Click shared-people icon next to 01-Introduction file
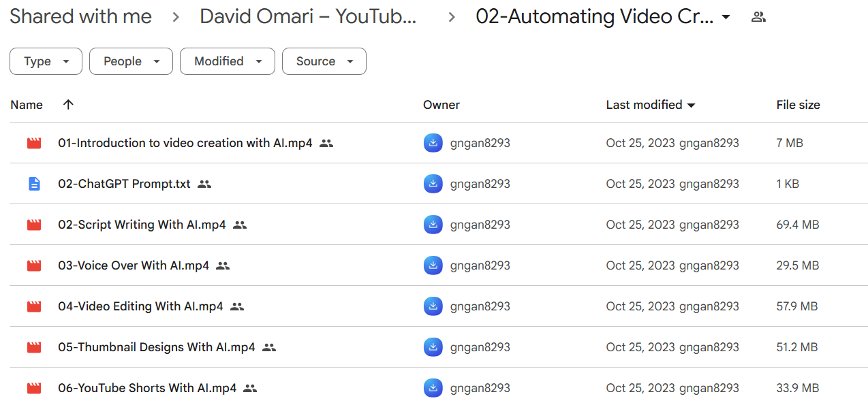868x405 pixels. 326,143
